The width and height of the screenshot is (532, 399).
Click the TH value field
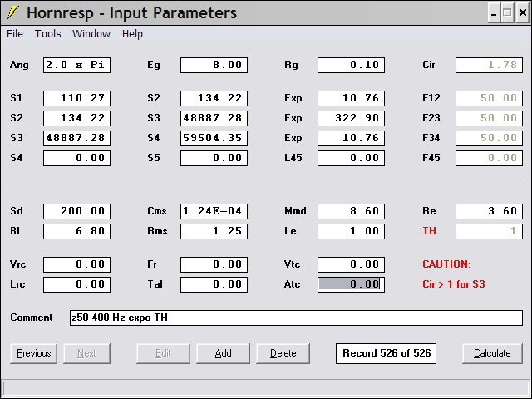pos(489,231)
